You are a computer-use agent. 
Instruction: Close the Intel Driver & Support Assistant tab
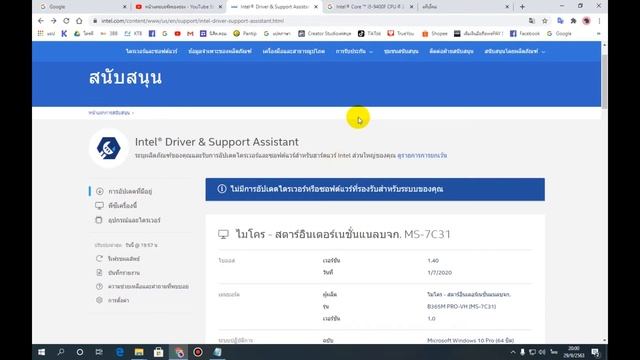316,7
